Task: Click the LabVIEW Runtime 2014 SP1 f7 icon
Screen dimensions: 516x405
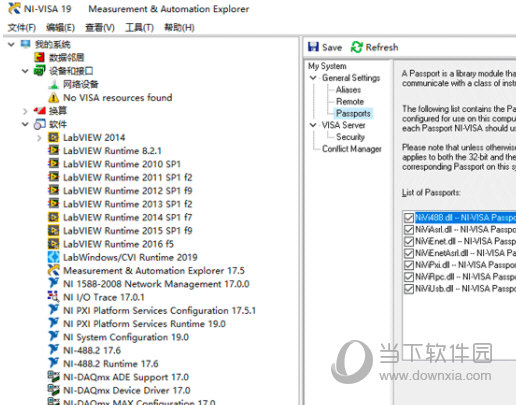Action: click(53, 217)
